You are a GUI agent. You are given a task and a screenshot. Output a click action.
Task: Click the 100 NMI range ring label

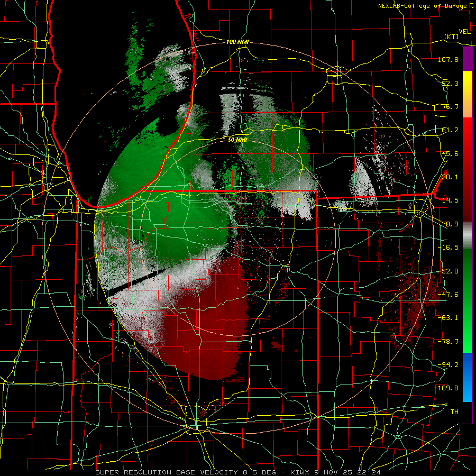[x=237, y=42]
